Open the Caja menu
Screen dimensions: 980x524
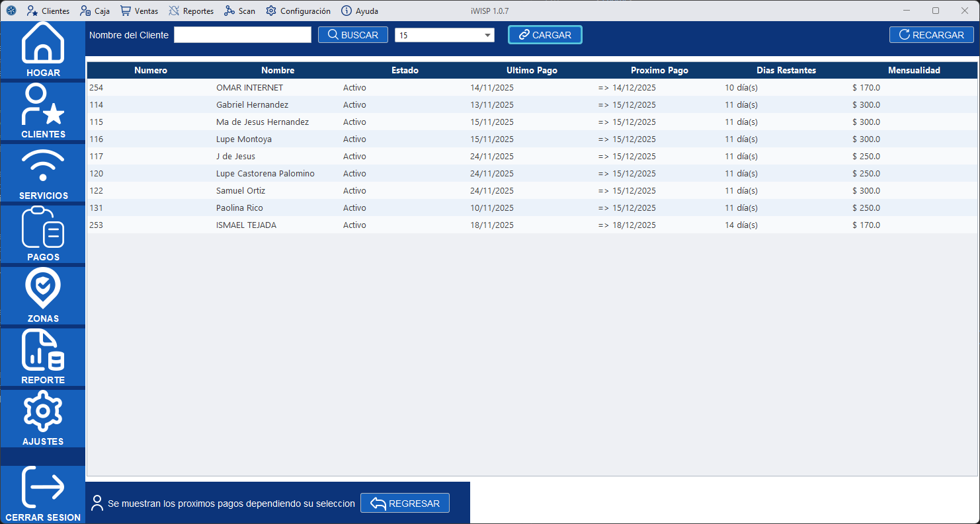pyautogui.click(x=95, y=11)
